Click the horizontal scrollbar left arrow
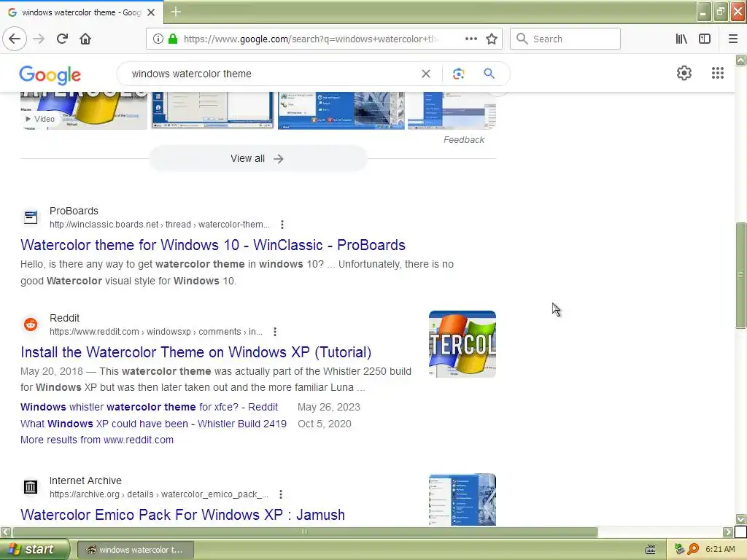The width and height of the screenshot is (747, 560). pyautogui.click(x=6, y=532)
